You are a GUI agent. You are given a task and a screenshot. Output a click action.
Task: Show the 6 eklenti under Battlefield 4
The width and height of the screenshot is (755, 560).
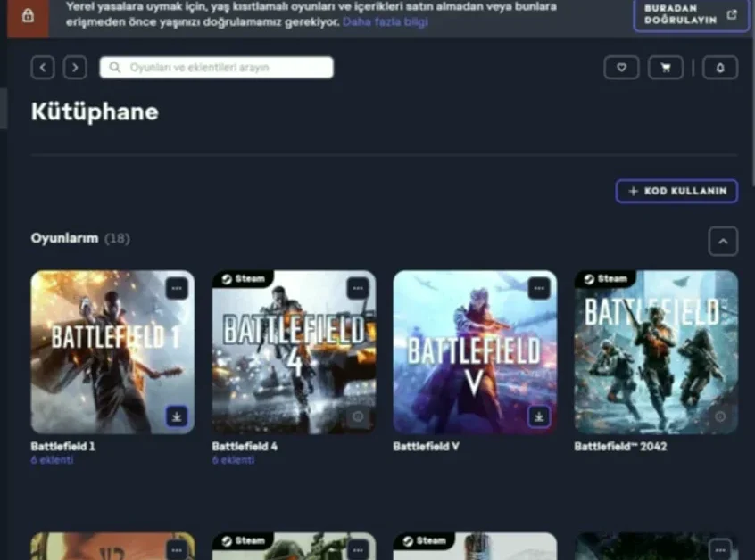233,460
